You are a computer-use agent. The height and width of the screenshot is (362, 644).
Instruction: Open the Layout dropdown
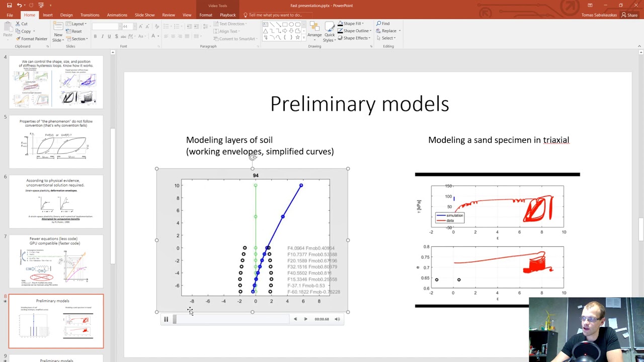(x=76, y=24)
